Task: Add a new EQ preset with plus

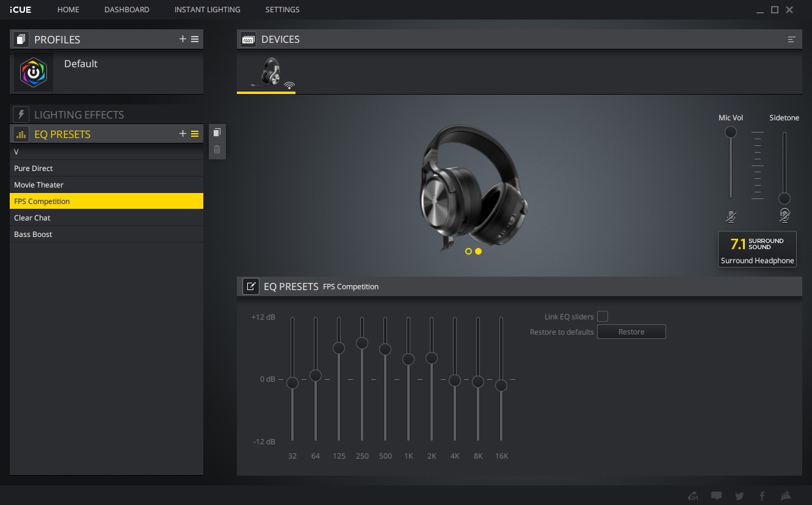Action: 183,134
